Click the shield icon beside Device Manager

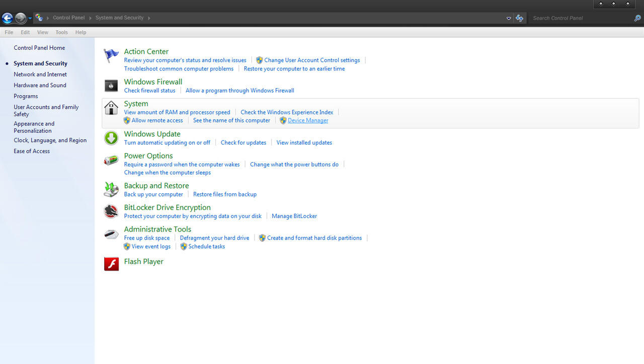[283, 120]
